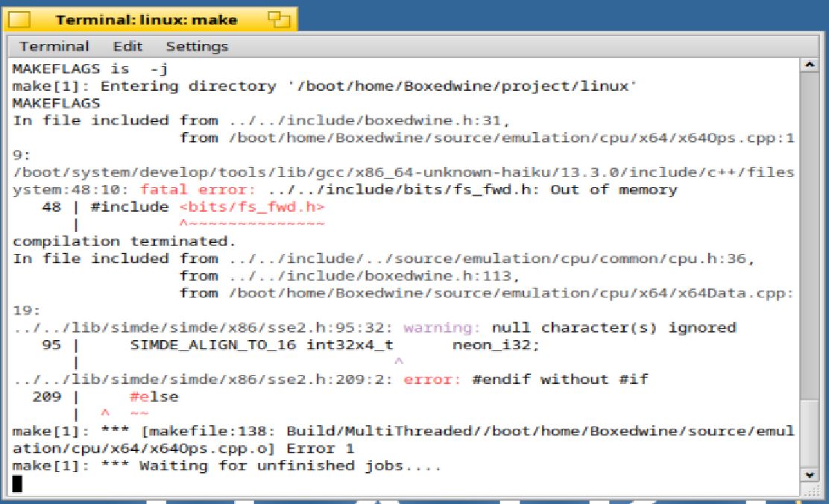
Task: Open the Edit menu
Action: (127, 46)
